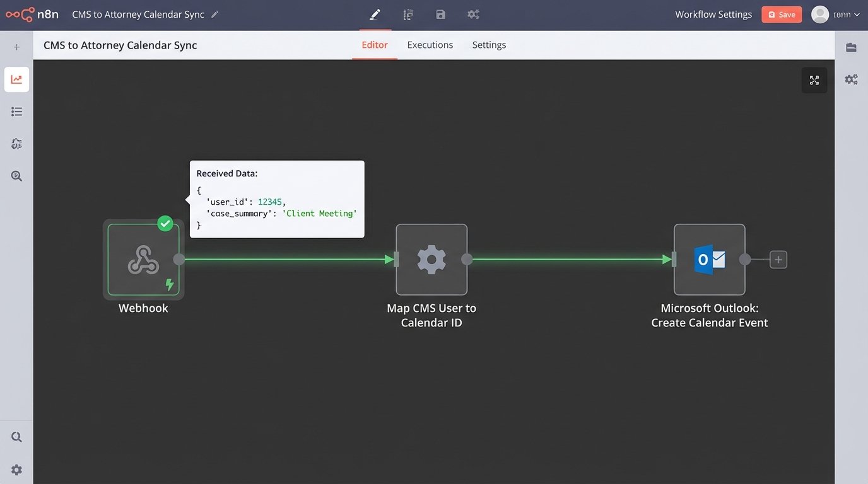Click the chart icon in left sidebar
The height and width of the screenshot is (484, 868).
[x=16, y=79]
